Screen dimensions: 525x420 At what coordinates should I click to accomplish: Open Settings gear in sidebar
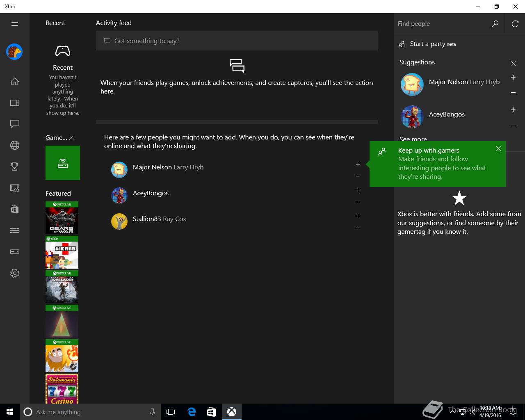click(x=15, y=273)
